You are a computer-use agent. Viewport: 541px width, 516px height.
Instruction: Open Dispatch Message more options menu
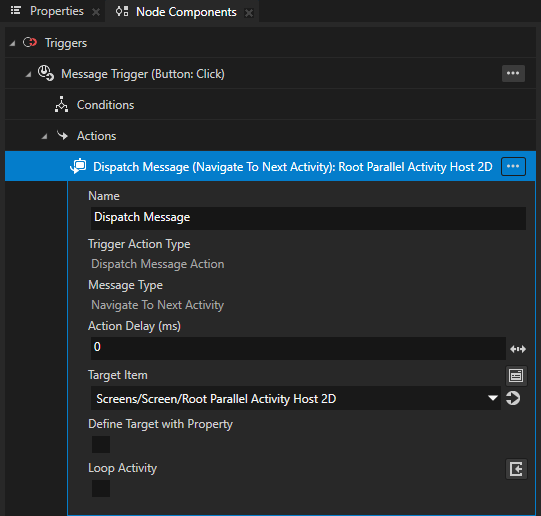[513, 166]
